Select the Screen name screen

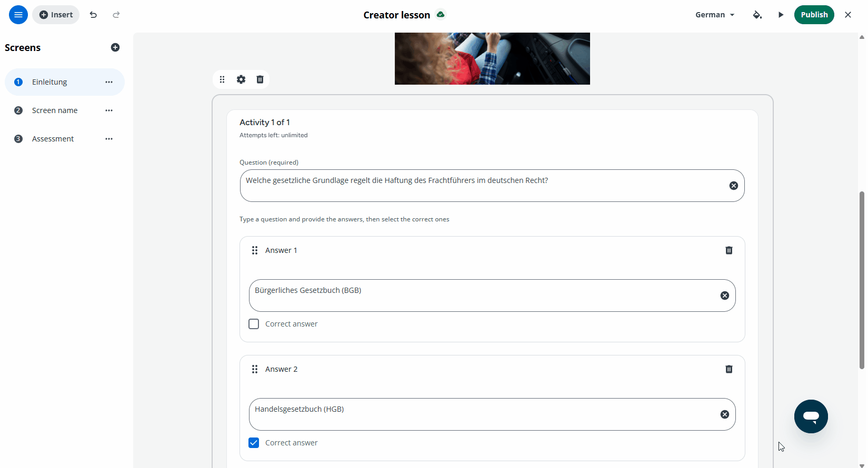[x=55, y=110]
